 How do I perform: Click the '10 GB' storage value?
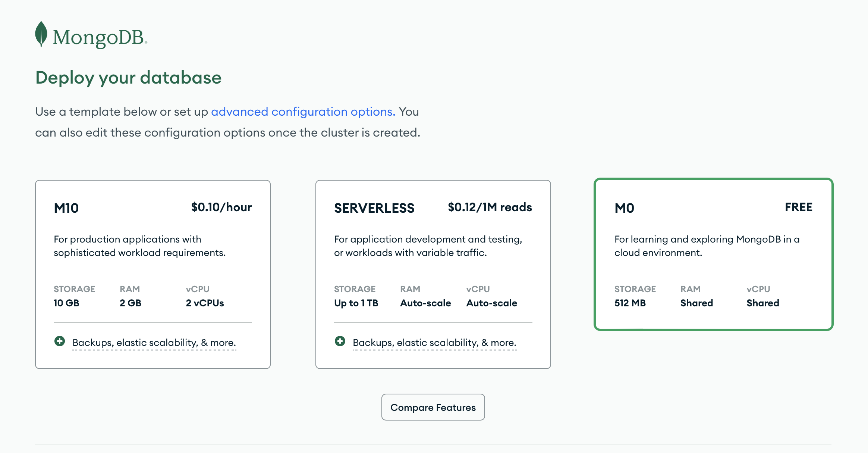coord(66,303)
